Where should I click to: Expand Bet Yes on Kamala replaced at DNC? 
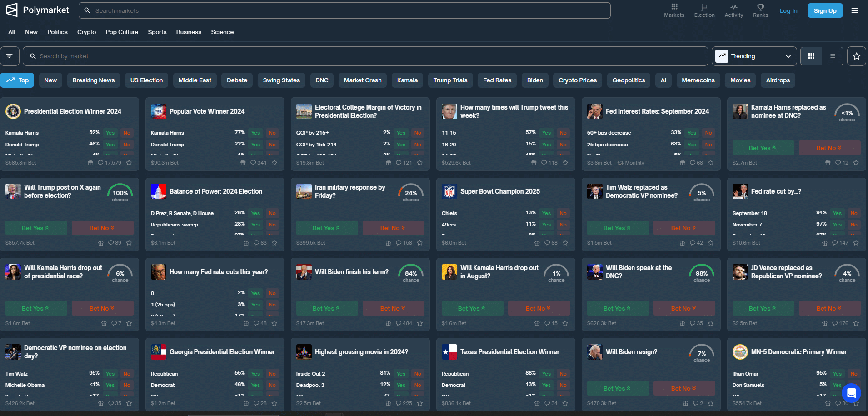(763, 148)
